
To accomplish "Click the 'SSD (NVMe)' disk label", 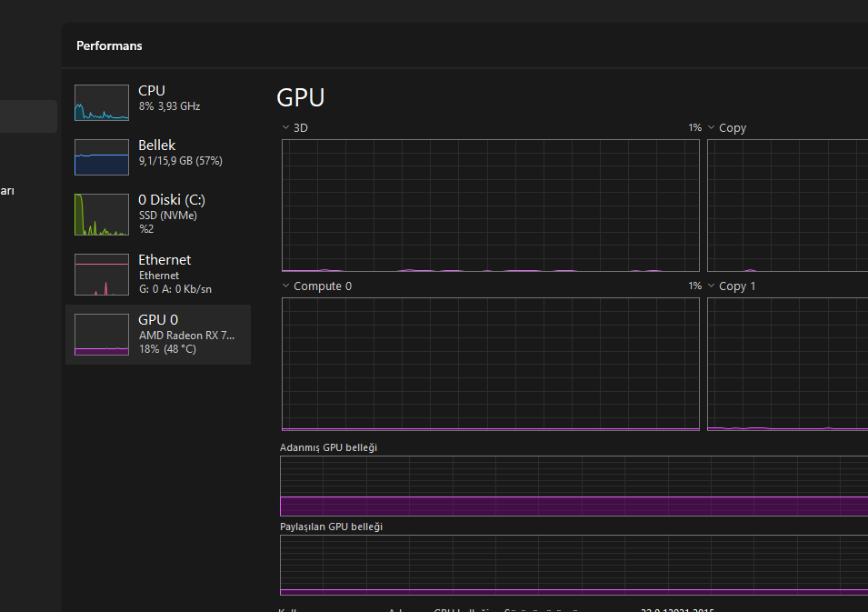I will coord(168,216).
